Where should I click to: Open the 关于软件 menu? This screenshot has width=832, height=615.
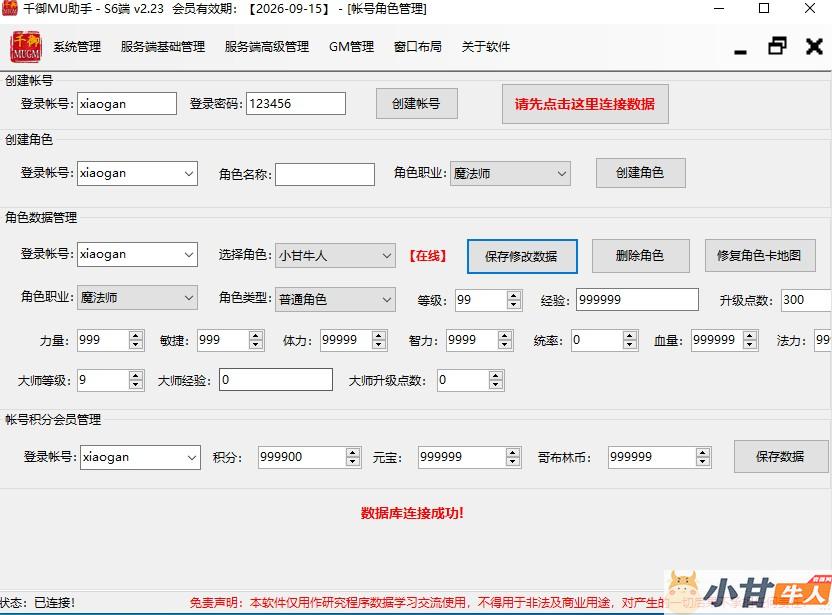(486, 47)
